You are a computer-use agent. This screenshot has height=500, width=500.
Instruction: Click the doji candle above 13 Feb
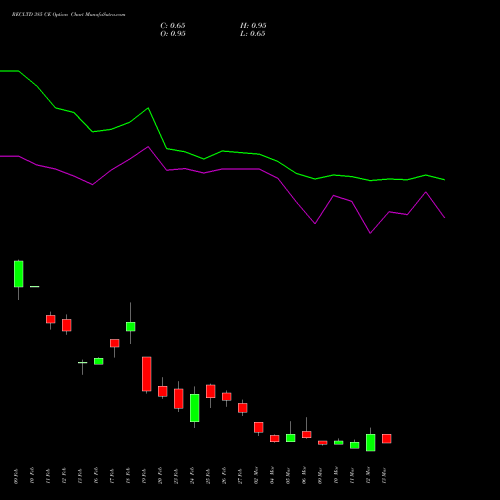(x=83, y=362)
